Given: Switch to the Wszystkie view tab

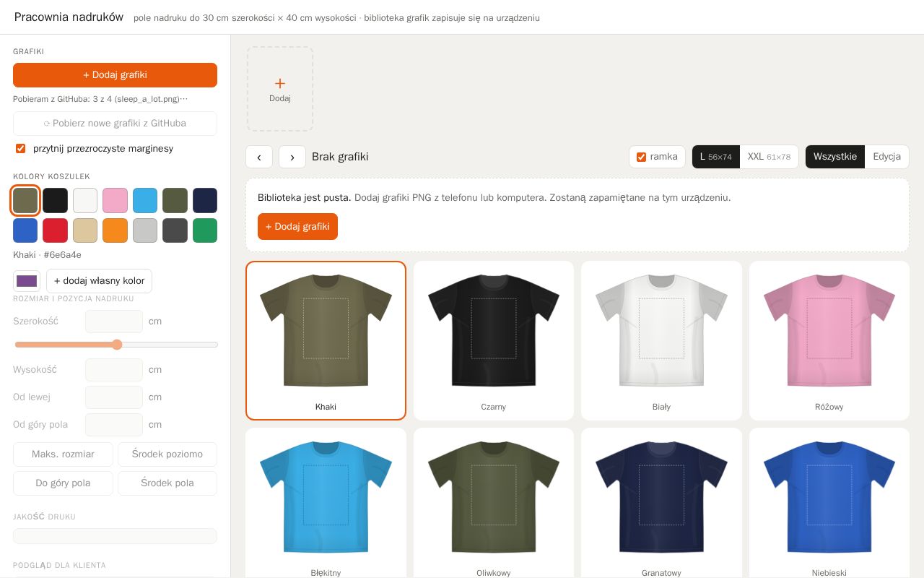Looking at the screenshot, I should (x=835, y=157).
